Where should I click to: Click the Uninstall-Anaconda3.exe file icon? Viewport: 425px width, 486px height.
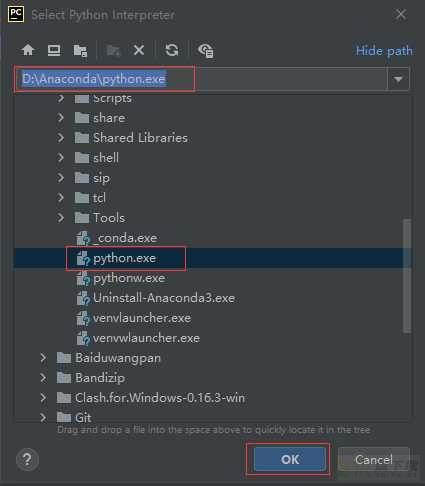83,298
